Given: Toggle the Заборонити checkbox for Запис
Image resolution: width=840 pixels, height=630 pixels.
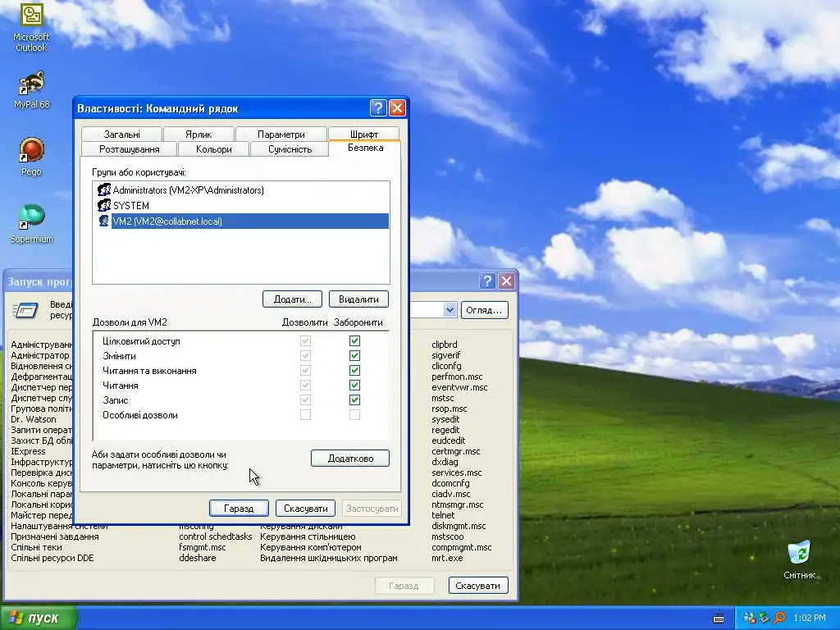Looking at the screenshot, I should pyautogui.click(x=354, y=399).
